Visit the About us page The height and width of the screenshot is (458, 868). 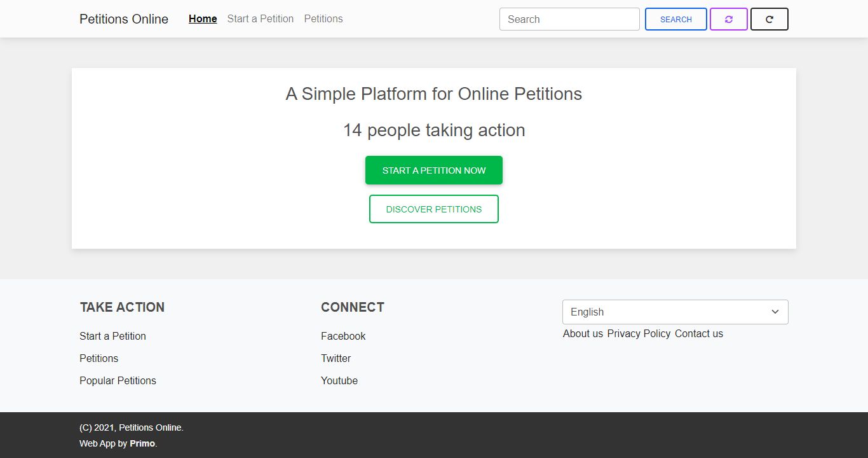[x=583, y=333]
